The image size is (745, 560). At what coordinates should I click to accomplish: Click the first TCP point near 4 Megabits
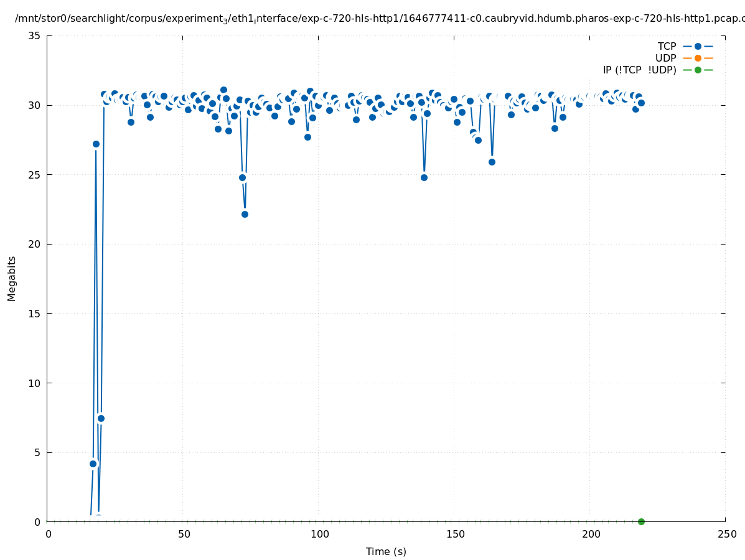(93, 464)
